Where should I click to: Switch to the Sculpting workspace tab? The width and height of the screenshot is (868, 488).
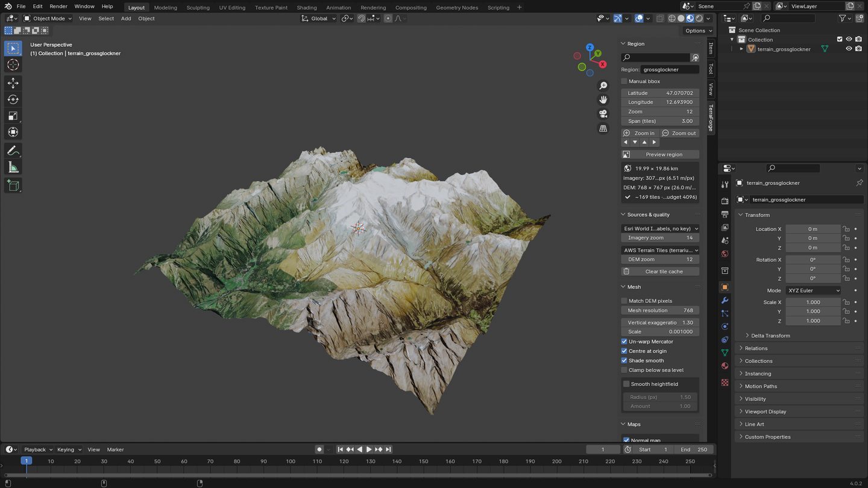pos(198,7)
